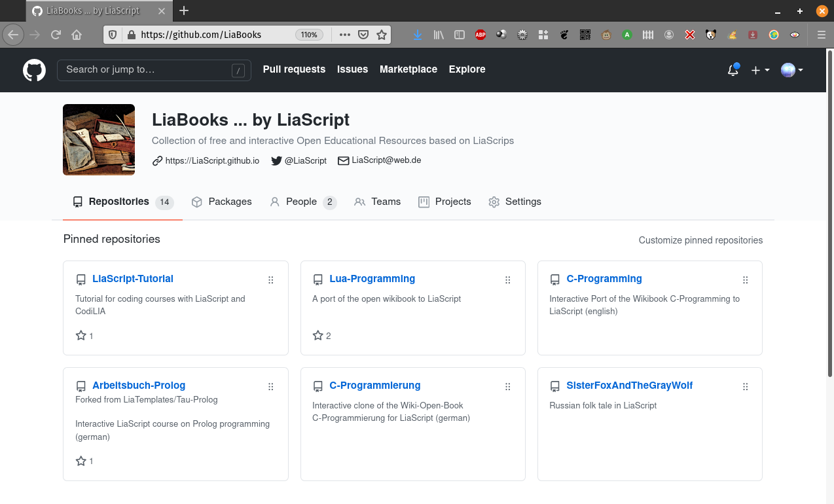This screenshot has width=834, height=504.
Task: Click the Greasemonkey monkey icon
Action: coord(606,35)
